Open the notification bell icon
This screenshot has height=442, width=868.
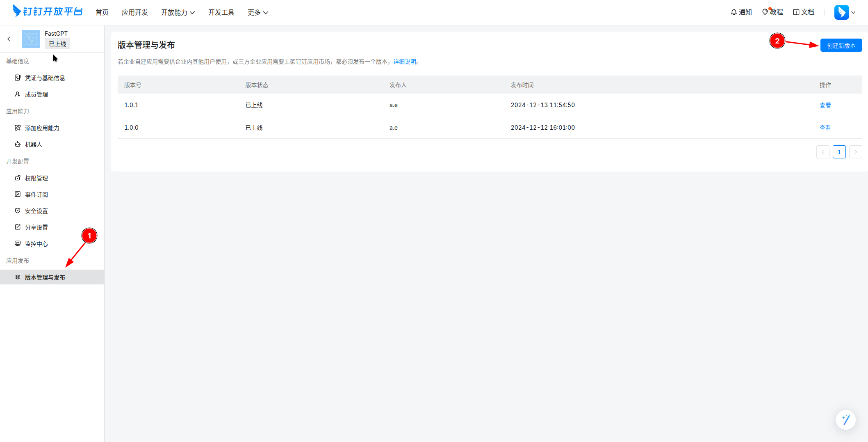[734, 12]
